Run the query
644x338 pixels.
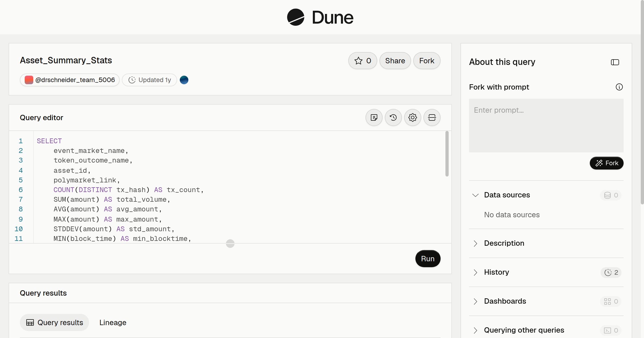tap(428, 259)
